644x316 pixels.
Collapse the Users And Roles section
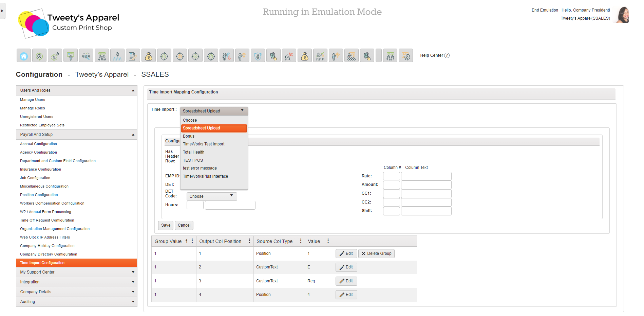tap(133, 90)
